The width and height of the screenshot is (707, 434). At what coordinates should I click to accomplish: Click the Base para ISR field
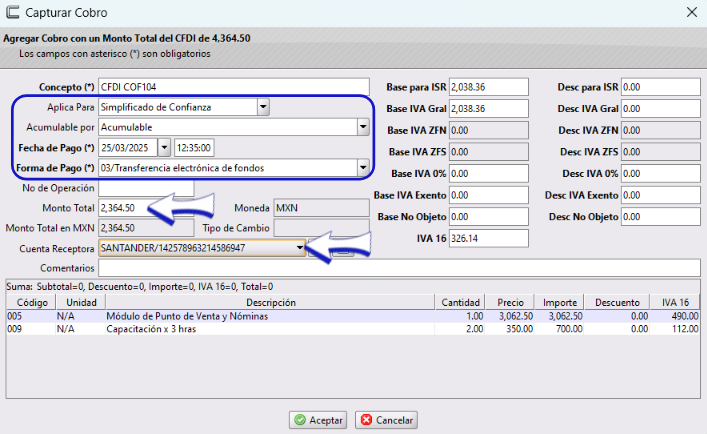tap(489, 87)
